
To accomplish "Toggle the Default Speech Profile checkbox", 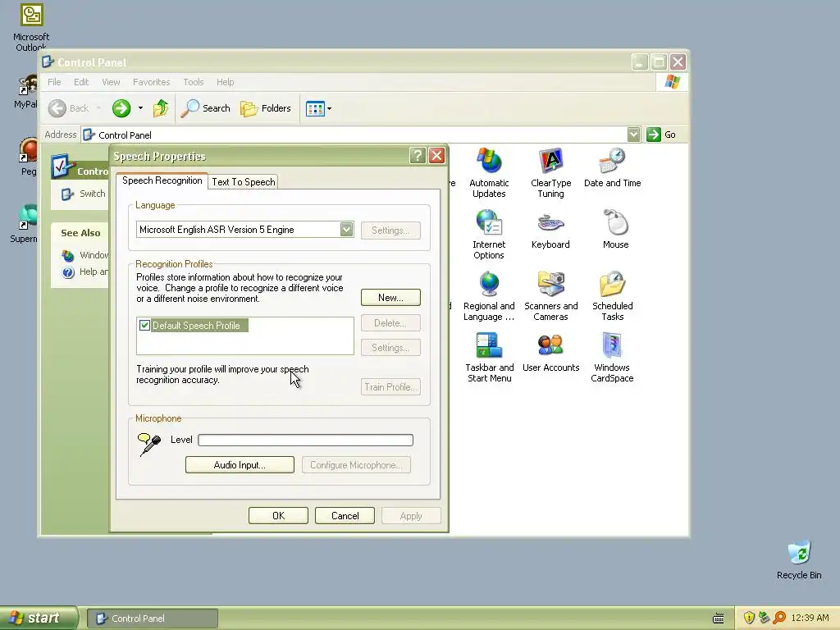I will tap(144, 325).
